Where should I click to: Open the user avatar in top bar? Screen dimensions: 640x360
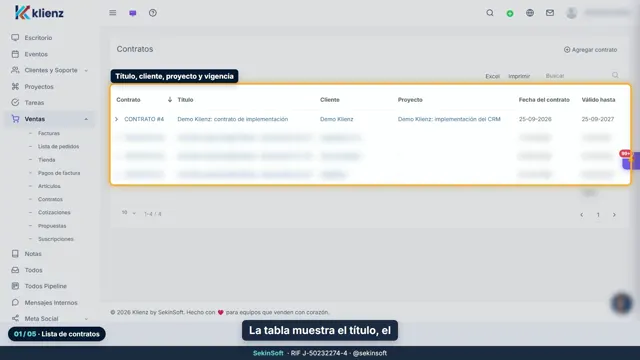tap(571, 13)
